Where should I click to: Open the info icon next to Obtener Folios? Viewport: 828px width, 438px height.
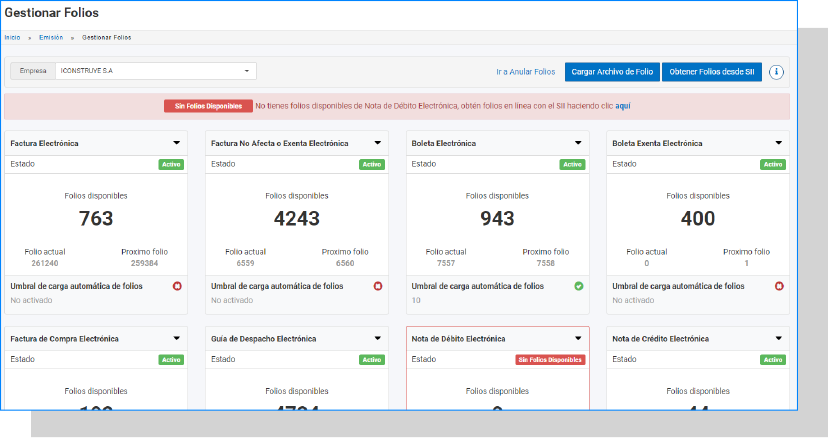tap(776, 72)
